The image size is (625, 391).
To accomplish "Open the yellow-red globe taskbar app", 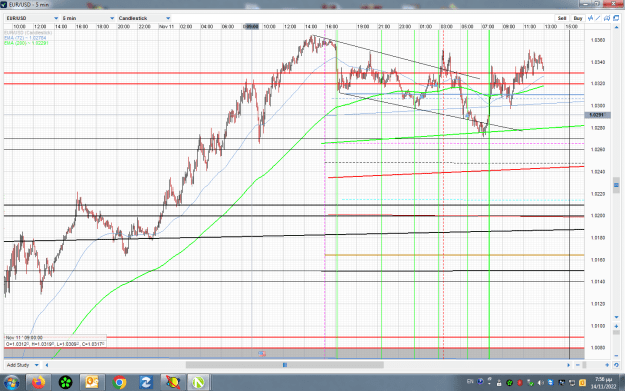I will pyautogui.click(x=173, y=383).
